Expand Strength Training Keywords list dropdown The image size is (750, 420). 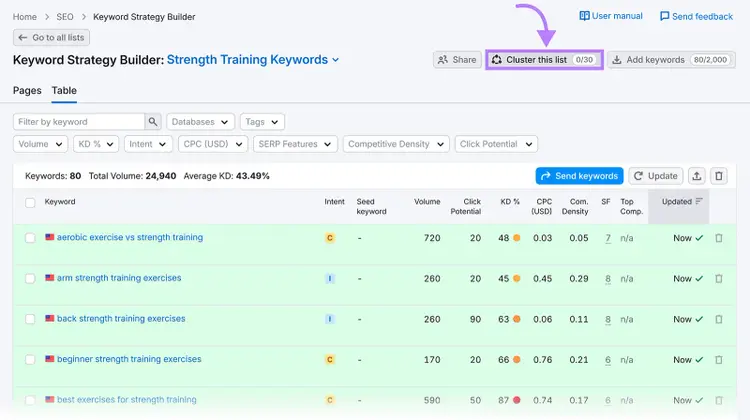tap(253, 60)
